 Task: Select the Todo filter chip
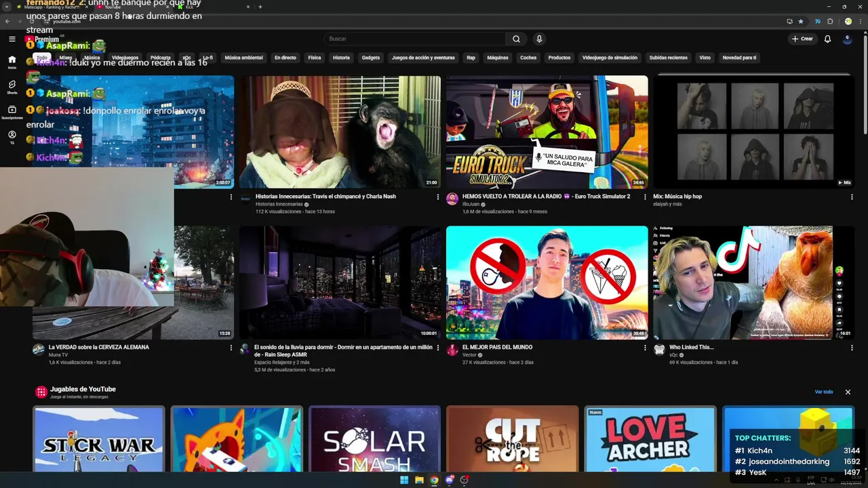pos(42,58)
